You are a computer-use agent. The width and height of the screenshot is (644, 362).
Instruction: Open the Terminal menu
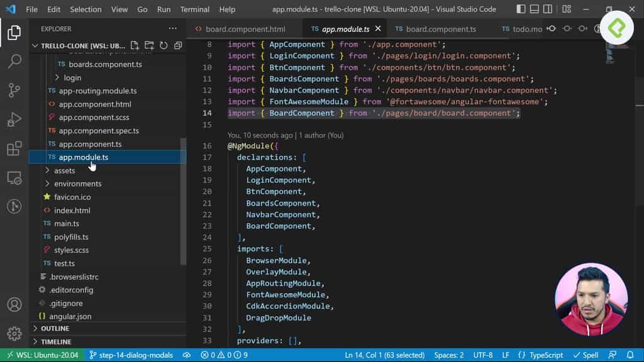pos(195,9)
